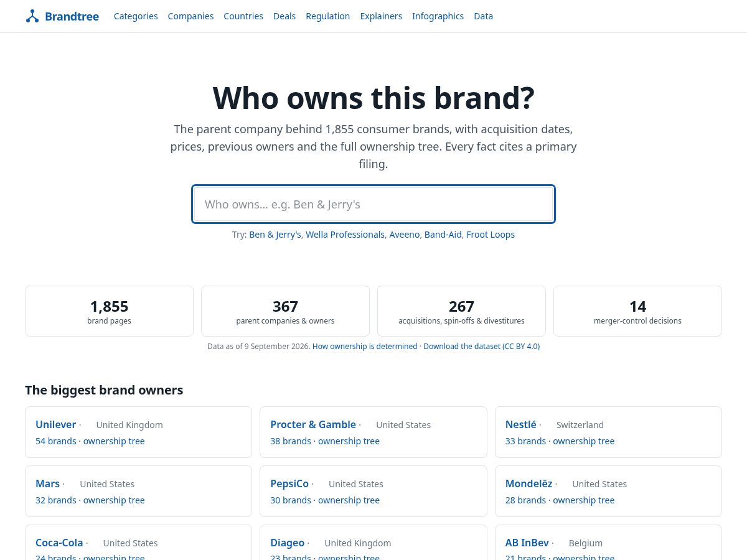Download the dataset (CC BY 4.0)

point(481,347)
